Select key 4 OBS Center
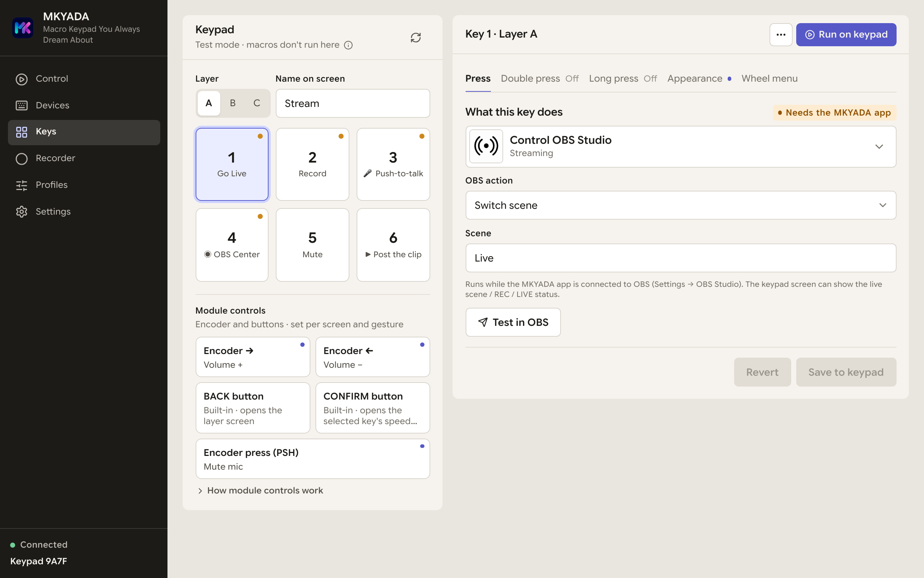The image size is (924, 578). (232, 245)
